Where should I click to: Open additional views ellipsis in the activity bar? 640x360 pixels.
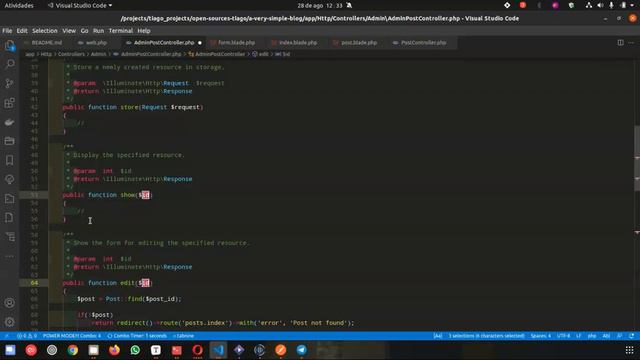tap(9, 256)
